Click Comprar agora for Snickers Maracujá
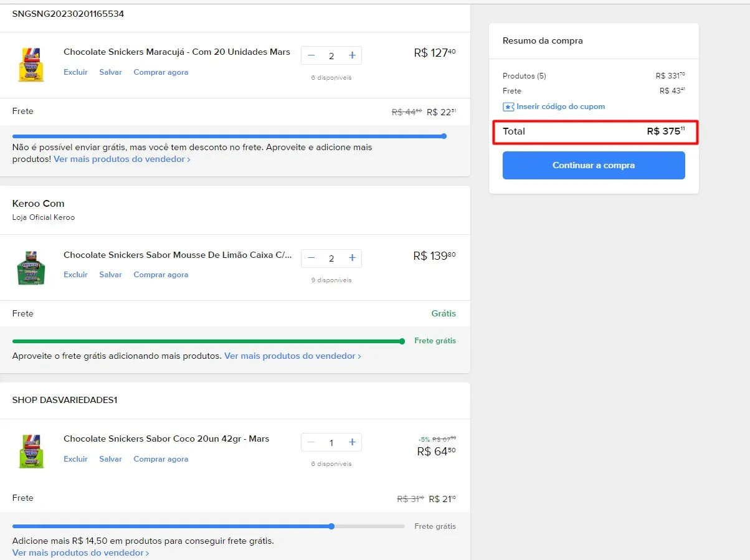 (161, 72)
